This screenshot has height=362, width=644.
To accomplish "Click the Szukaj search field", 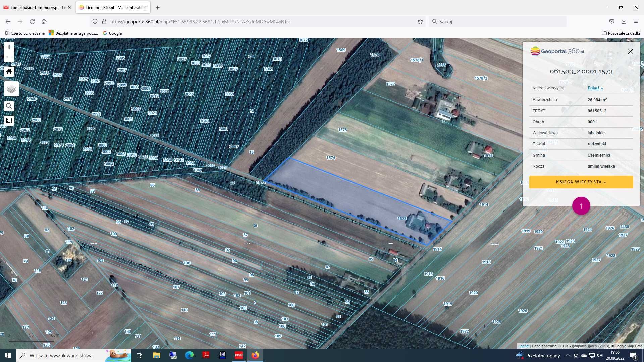I will point(498,22).
